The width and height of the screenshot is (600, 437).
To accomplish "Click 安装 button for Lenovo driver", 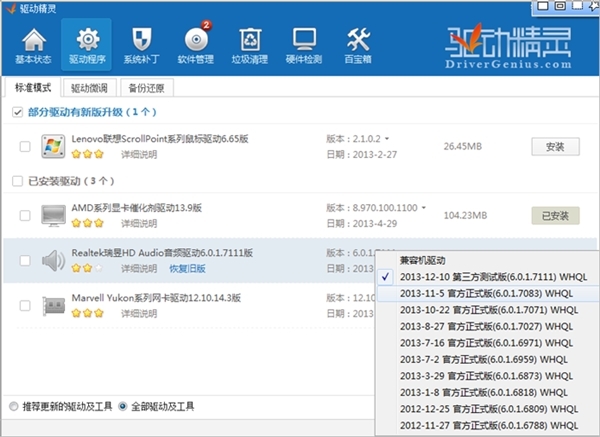I will tap(555, 147).
